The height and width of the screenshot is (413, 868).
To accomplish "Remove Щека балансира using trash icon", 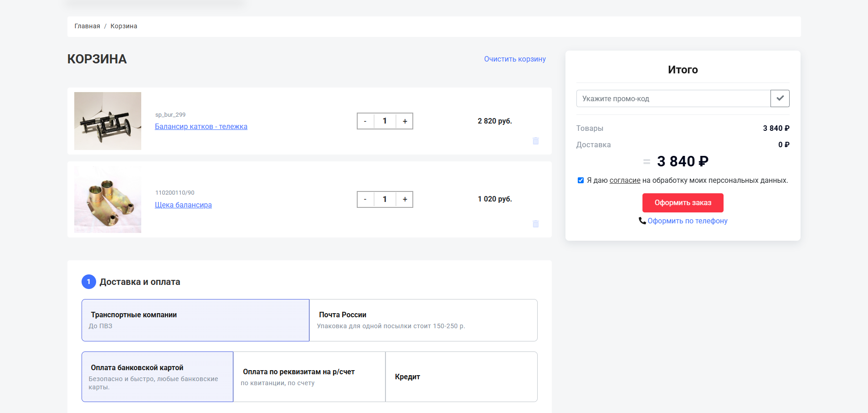I will point(536,224).
